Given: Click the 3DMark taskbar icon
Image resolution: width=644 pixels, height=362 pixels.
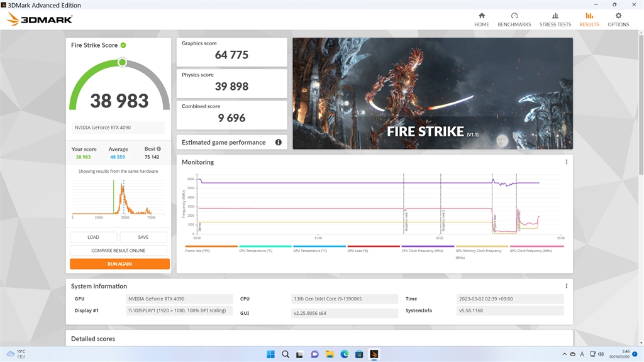Looking at the screenshot, I should (374, 354).
